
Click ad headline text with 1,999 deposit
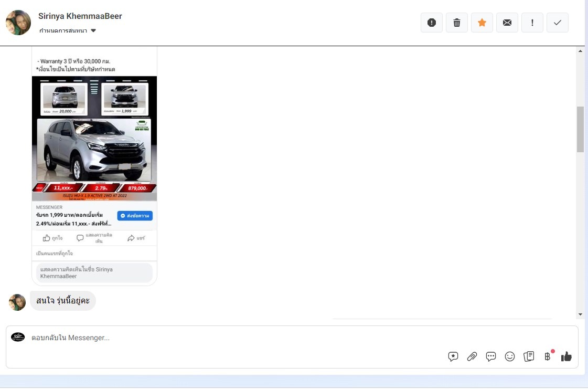tap(74, 219)
